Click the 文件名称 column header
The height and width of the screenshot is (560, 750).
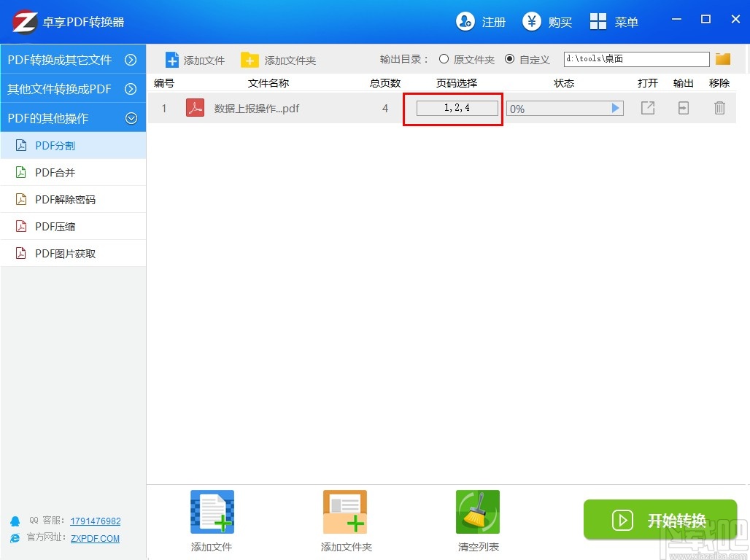click(268, 83)
